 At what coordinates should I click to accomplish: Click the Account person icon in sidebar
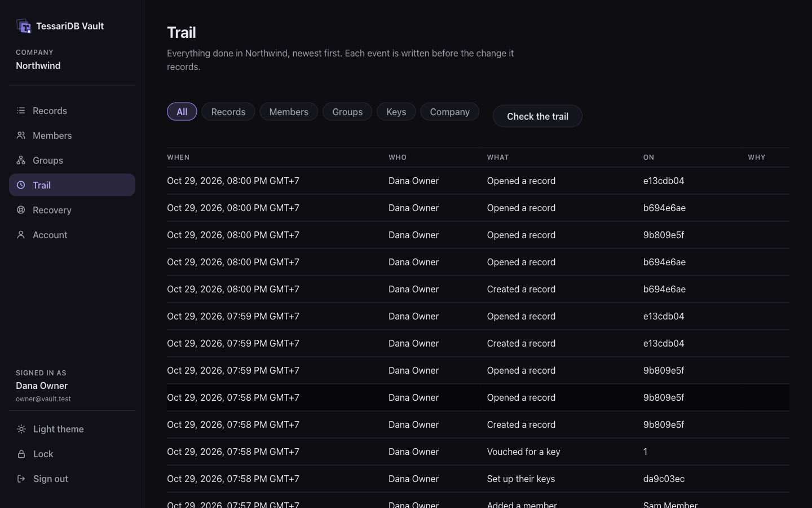click(21, 235)
